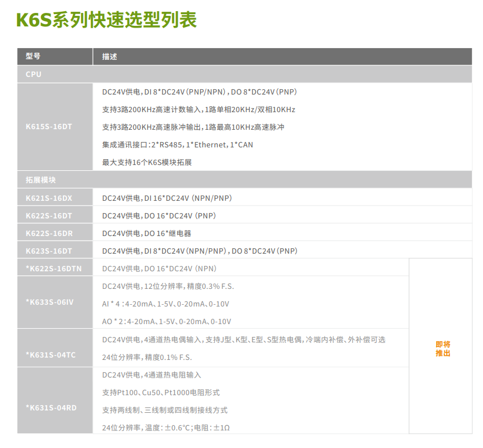
Task: Click the orange 即将推出 label
Action: point(443,349)
